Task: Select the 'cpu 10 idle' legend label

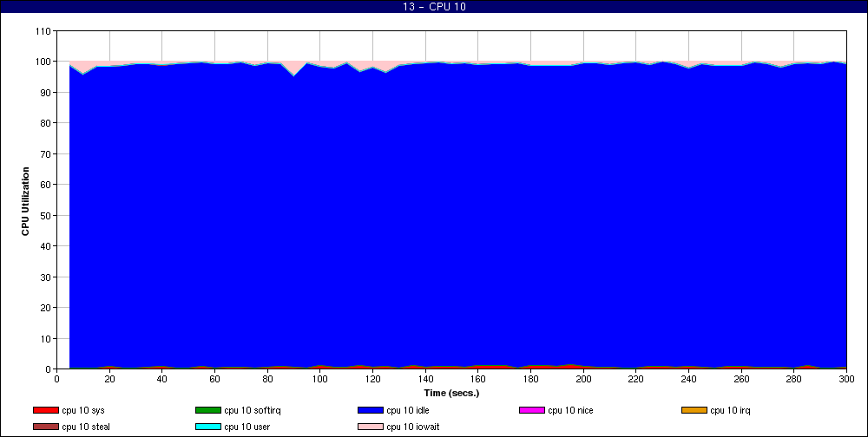Action: point(408,410)
